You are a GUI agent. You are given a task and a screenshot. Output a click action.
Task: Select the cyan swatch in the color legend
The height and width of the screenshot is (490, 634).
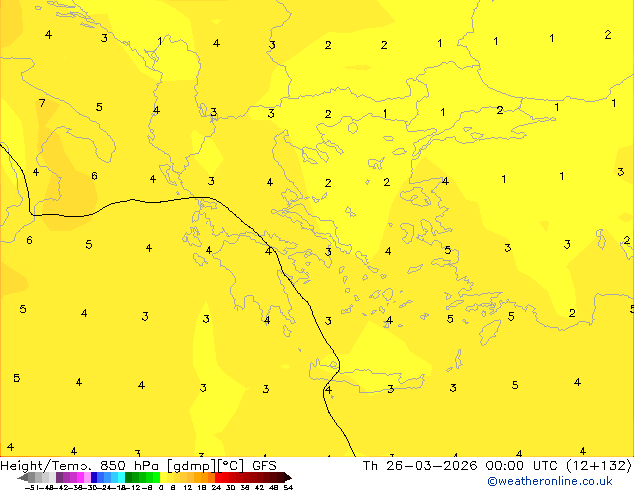pos(121,477)
